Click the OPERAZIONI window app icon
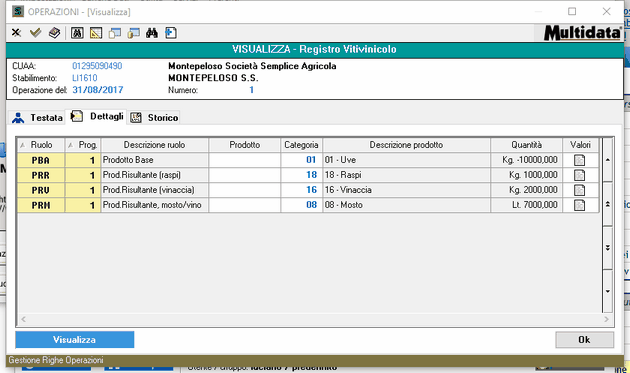This screenshot has height=373, width=630. tap(18, 11)
